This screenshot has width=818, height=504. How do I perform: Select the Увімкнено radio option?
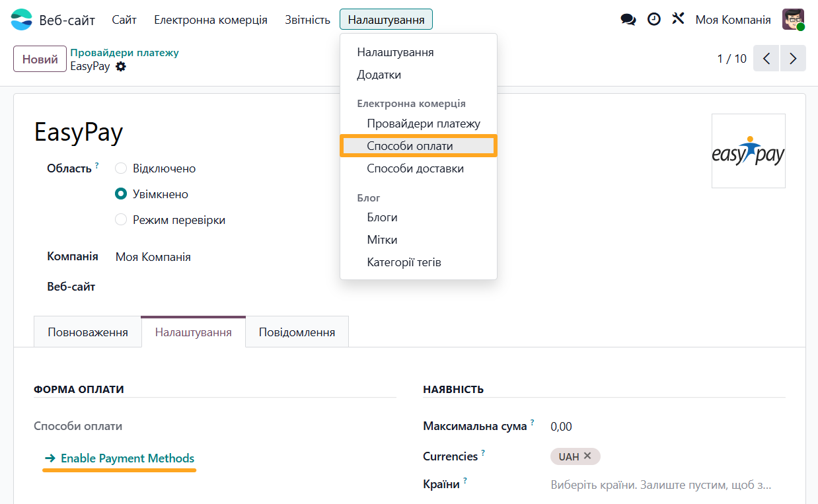(121, 194)
